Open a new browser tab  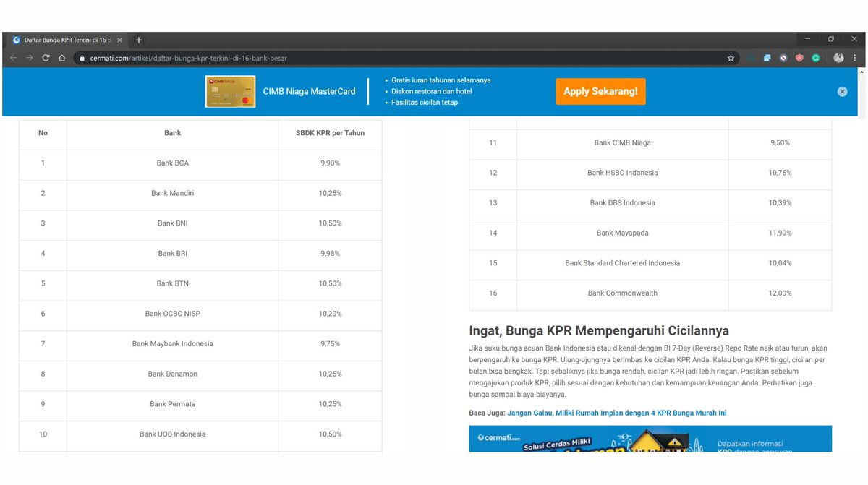click(139, 40)
